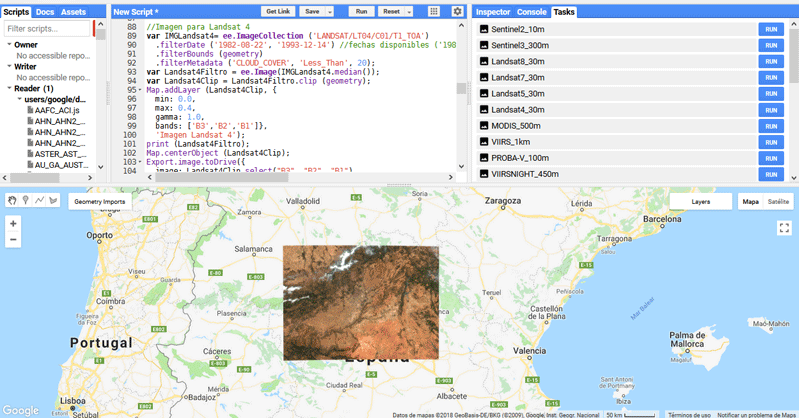Image resolution: width=800 pixels, height=418 pixels.
Task: Switch to the Tasks tab
Action: coord(564,12)
